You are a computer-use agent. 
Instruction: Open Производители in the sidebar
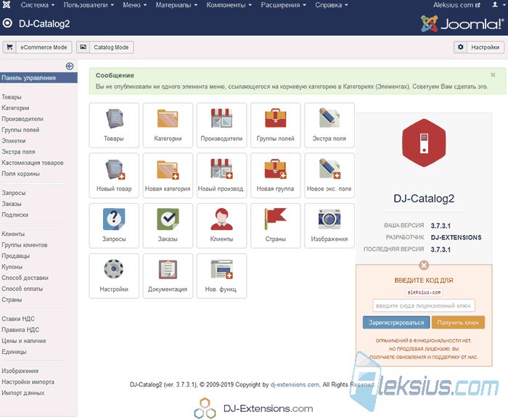22,119
